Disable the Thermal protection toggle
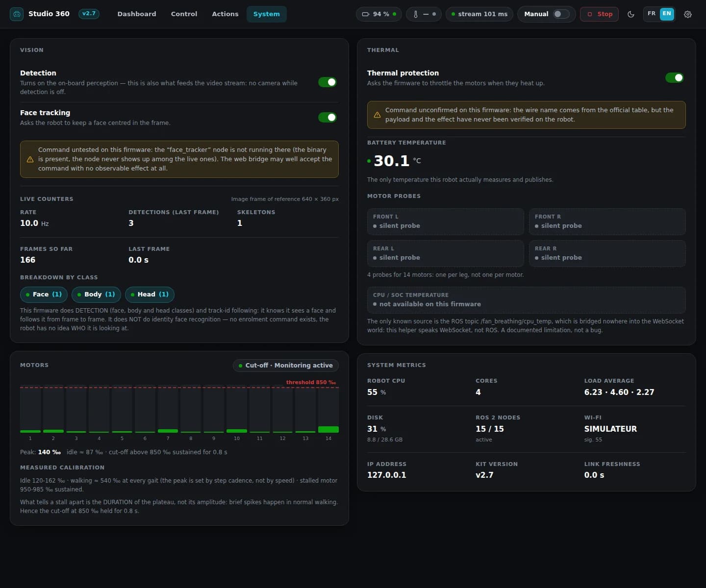The image size is (706, 588). [x=675, y=77]
